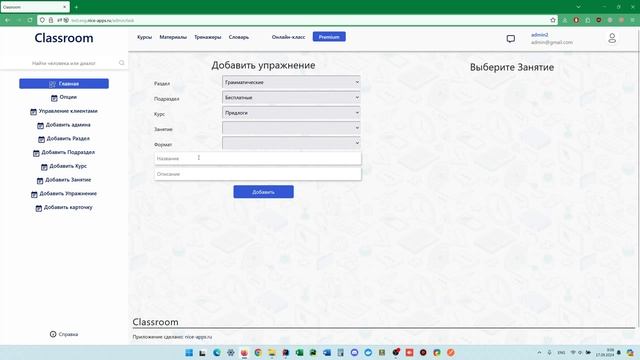
Task: Click calendar icon beside Добавить Упражнение
Action: (34, 194)
